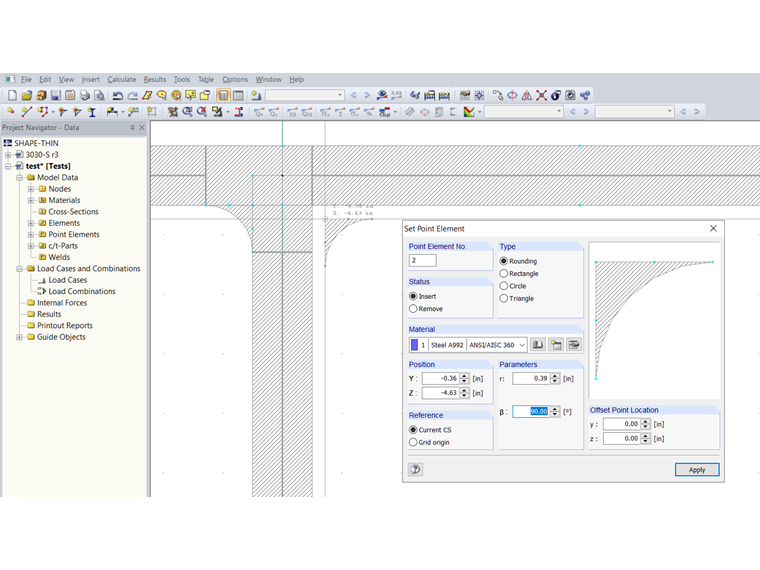
Task: Expand the Elements tree item
Action: coord(31,223)
